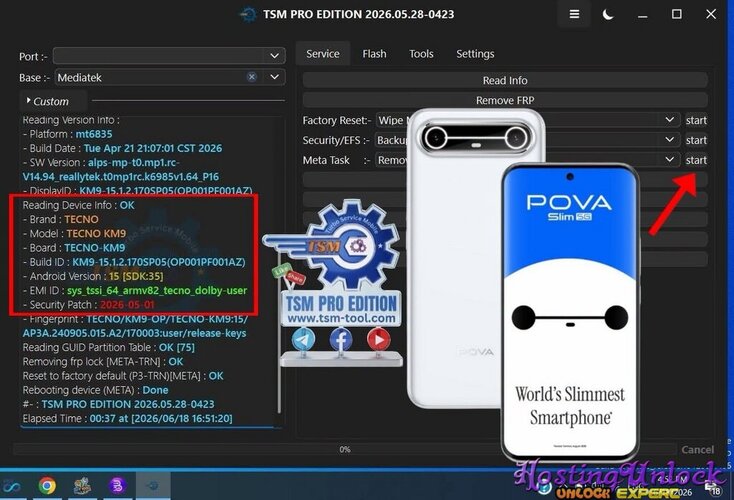Click the Facebook icon on banner
Screen dimensions: 734x500
coord(341,339)
